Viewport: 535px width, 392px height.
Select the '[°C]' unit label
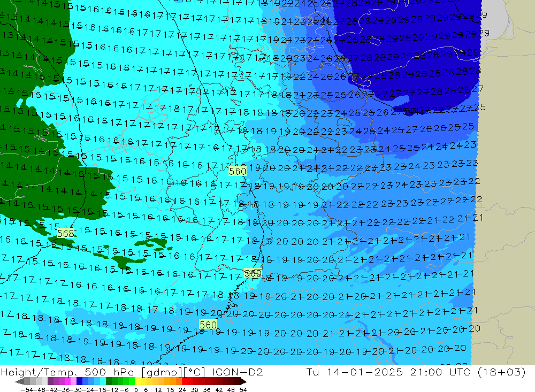(194, 372)
